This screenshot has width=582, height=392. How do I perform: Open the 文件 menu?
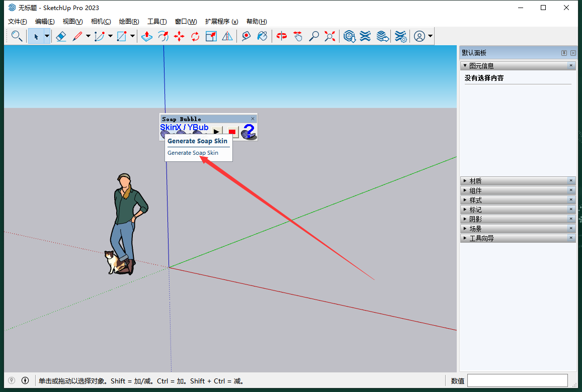(17, 21)
